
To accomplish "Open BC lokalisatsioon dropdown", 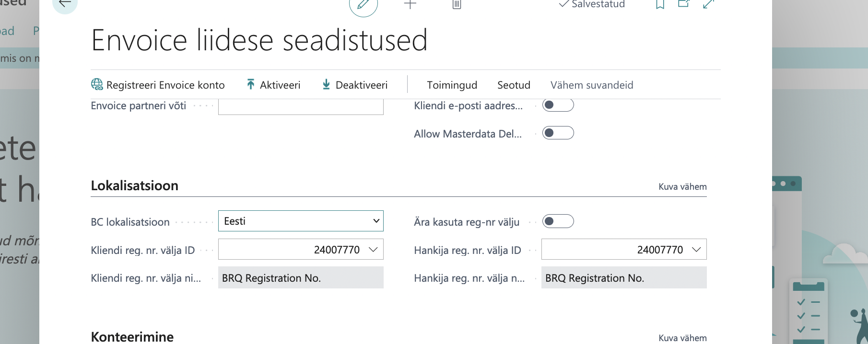I will click(301, 221).
